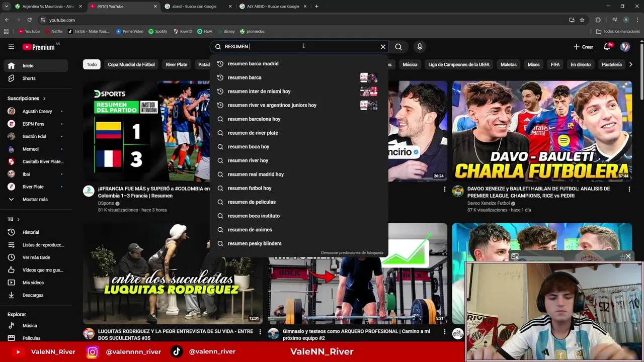Viewport: 644px width, 362px height.
Task: Choose suggestion resumen inter de miami hoy
Action: pyautogui.click(x=299, y=92)
